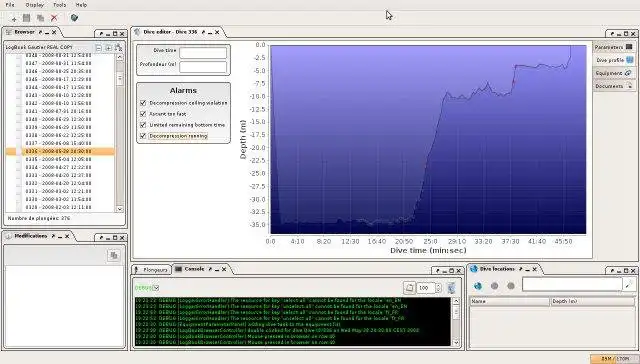Click the Name column header in Dive locations
Screen dimensions: 640x364
509,301
